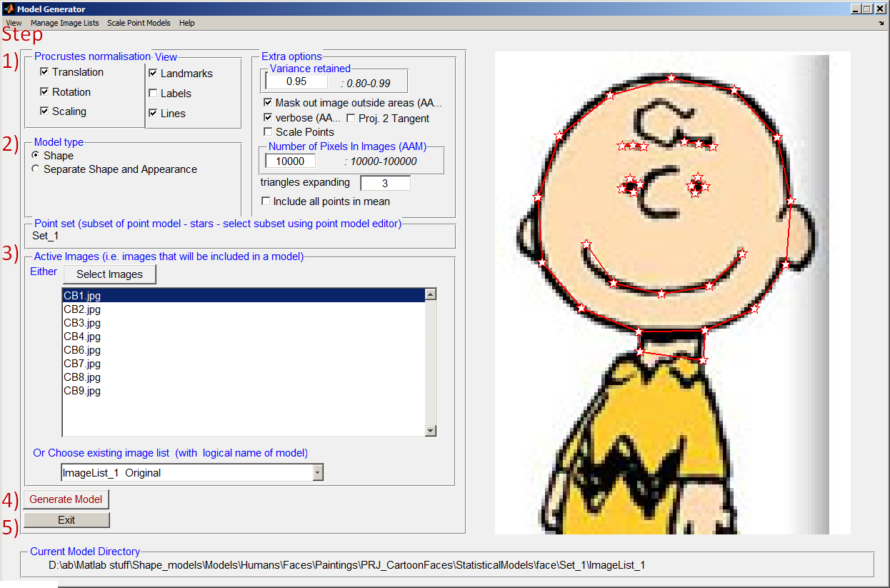The image size is (890, 588).
Task: Open the Manage Image Lists menu
Action: 64,23
